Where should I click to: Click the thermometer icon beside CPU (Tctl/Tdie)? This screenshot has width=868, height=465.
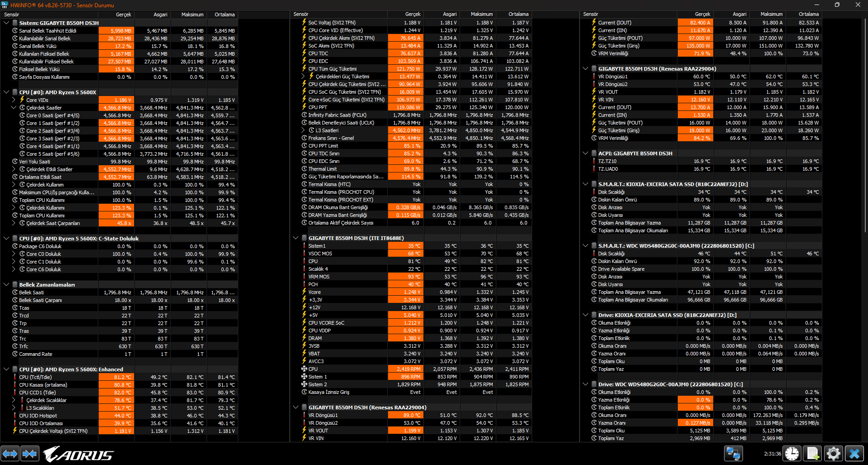[x=15, y=377]
